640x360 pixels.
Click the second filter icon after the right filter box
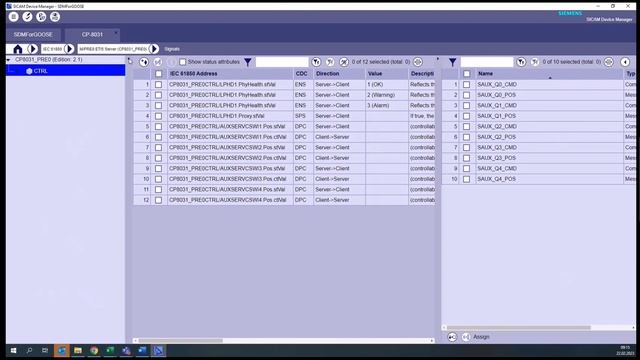[535, 62]
